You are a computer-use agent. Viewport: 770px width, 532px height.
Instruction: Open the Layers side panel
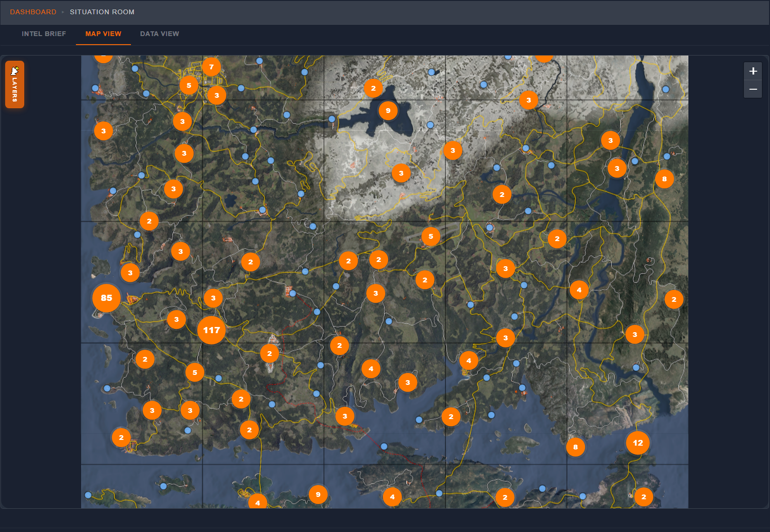(x=15, y=84)
